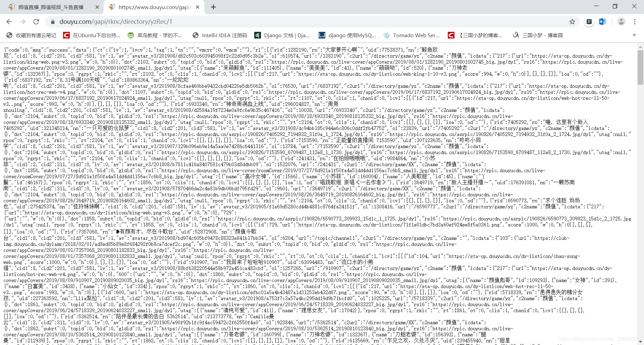Open 三国小梦的博客 bookmark
Screen dimensions: 644x345
pos(475,35)
